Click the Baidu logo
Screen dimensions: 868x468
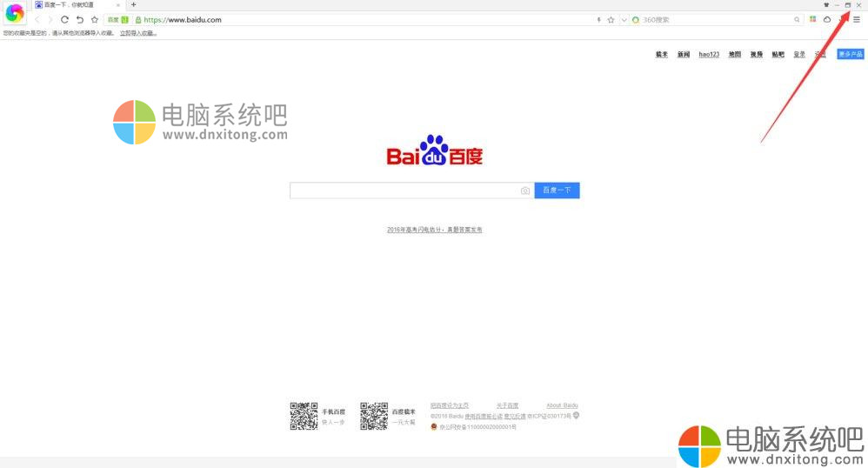[435, 150]
